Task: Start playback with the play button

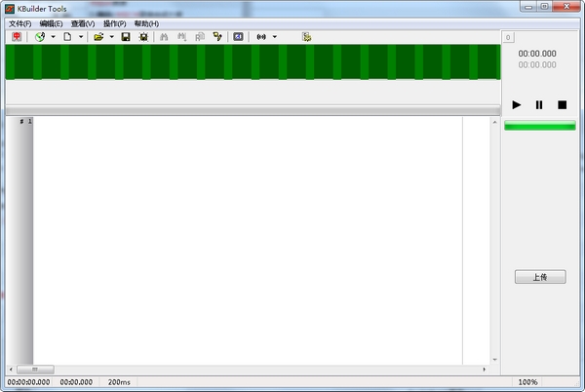Action: pyautogui.click(x=517, y=104)
